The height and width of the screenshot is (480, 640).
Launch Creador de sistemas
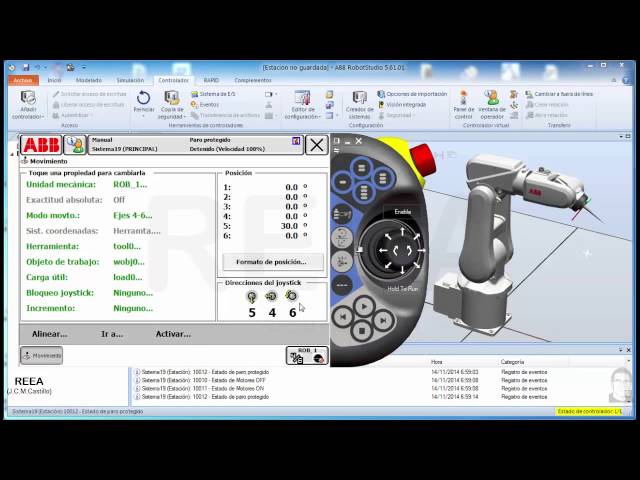point(360,104)
